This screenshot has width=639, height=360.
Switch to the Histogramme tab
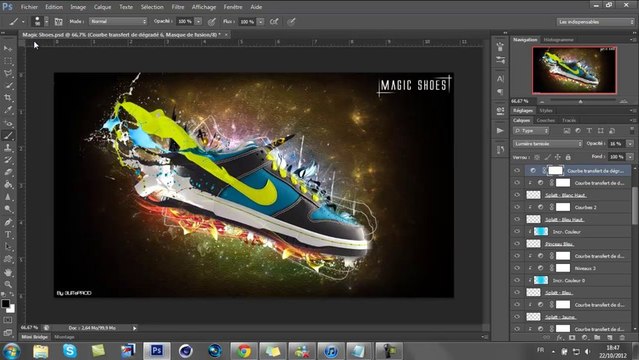[x=558, y=40]
